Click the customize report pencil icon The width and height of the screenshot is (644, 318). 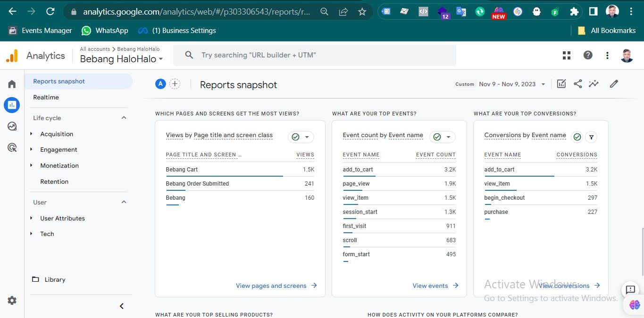(x=614, y=84)
